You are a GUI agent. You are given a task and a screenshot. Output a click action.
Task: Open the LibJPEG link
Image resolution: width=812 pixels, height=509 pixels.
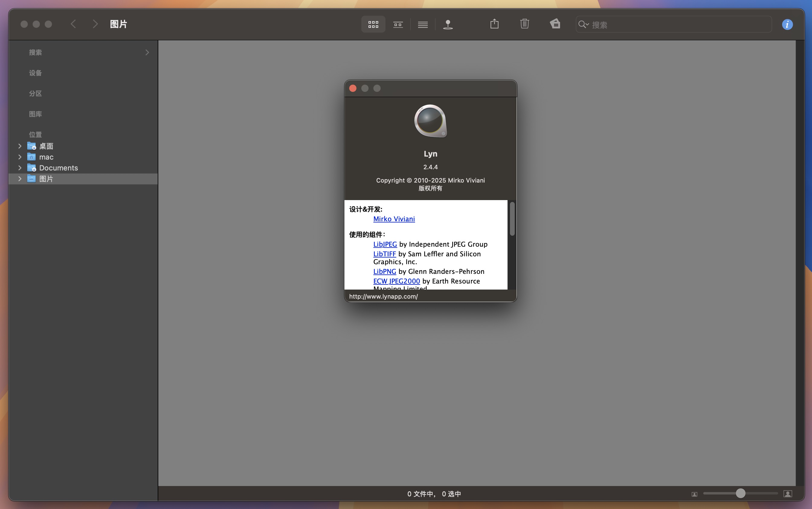(x=385, y=244)
